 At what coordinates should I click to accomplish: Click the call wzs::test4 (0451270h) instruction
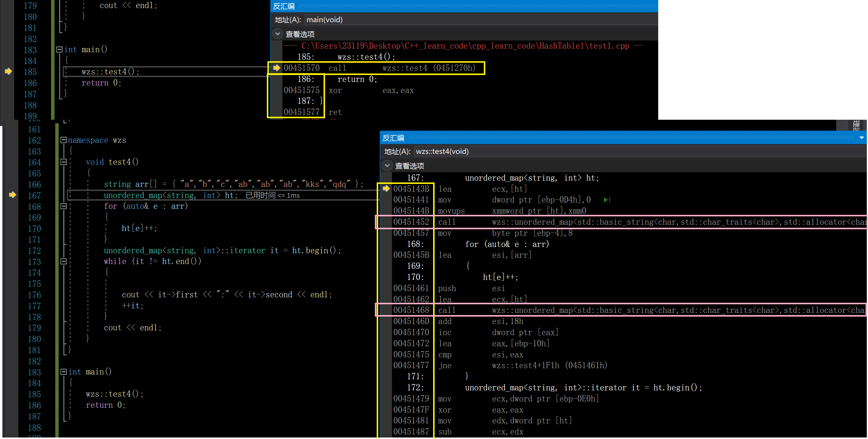[x=380, y=68]
